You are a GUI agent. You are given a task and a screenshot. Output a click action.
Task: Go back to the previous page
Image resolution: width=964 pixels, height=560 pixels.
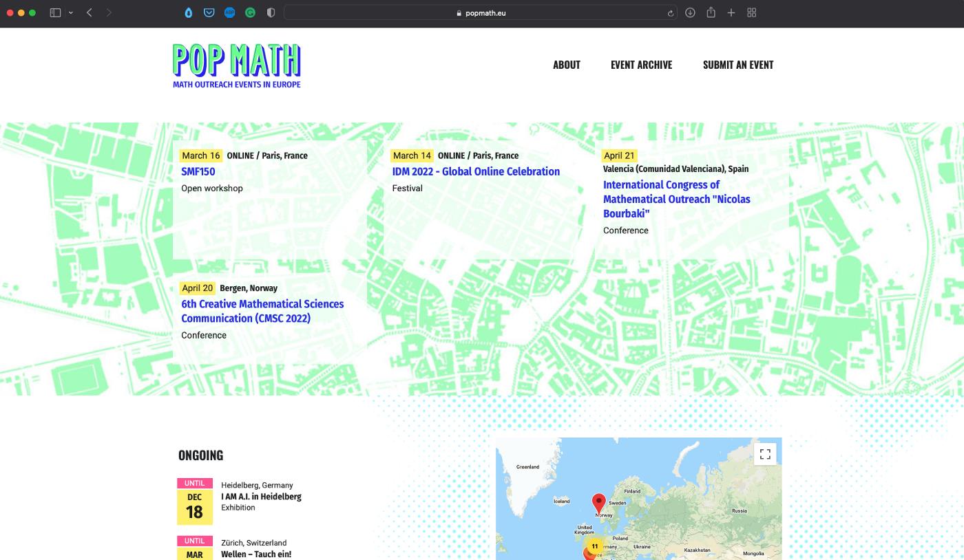(x=90, y=12)
